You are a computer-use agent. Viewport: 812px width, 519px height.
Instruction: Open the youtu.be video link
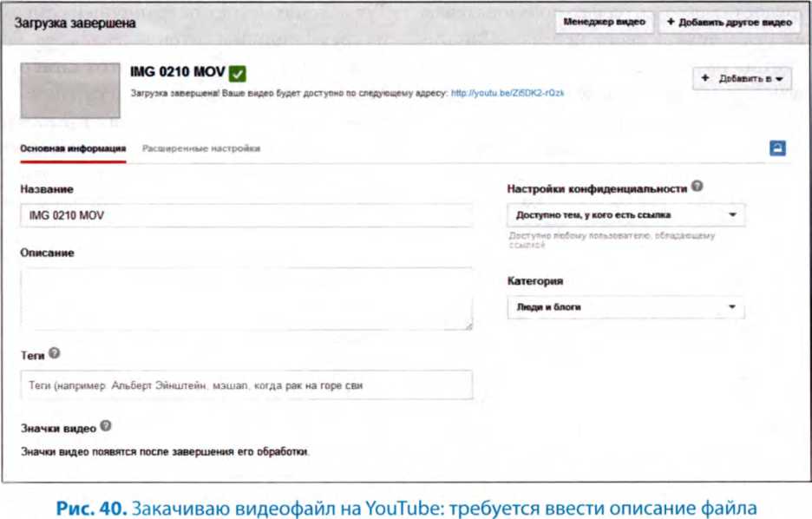point(507,91)
